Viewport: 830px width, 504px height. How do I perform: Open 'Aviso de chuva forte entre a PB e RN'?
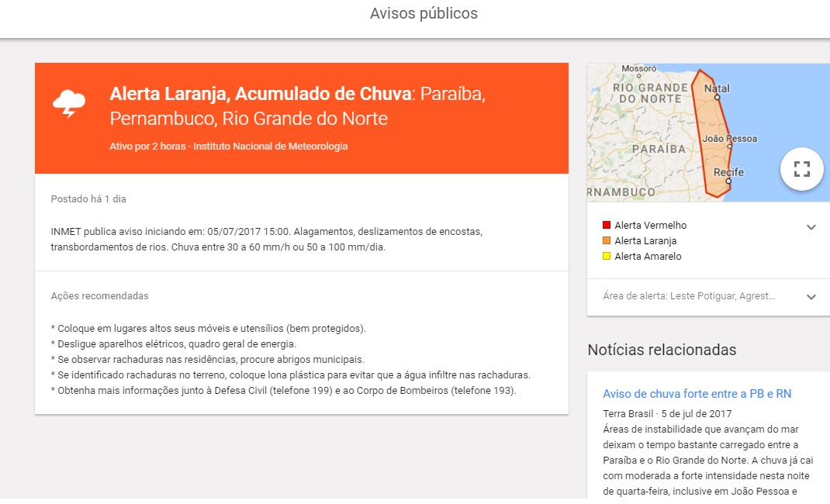[697, 394]
